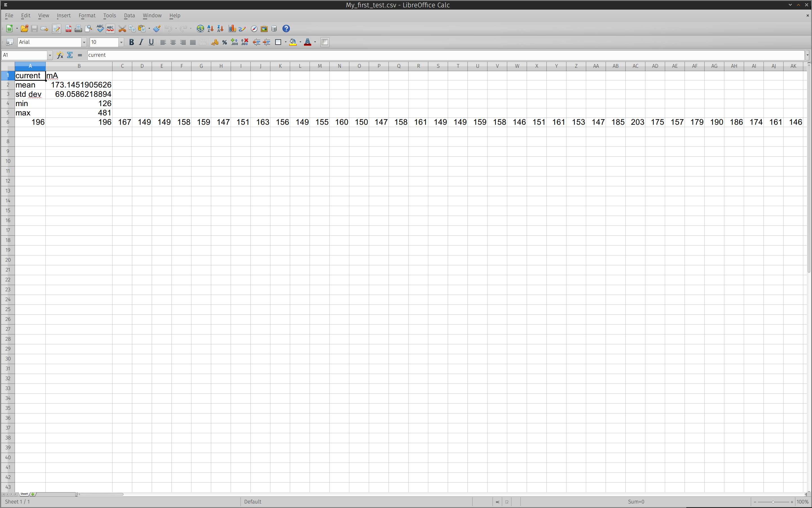Open a file with folder icon
This screenshot has width=812, height=508.
(24, 29)
